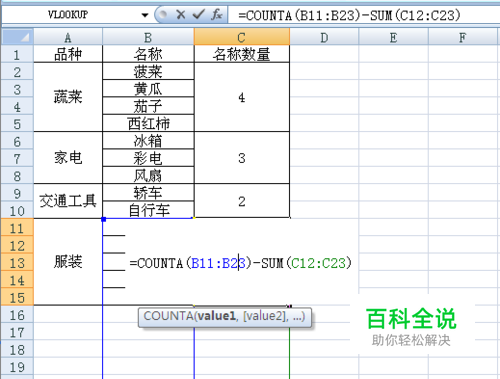The height and width of the screenshot is (379, 500).
Task: Select row 5 header
Action: pos(17,124)
